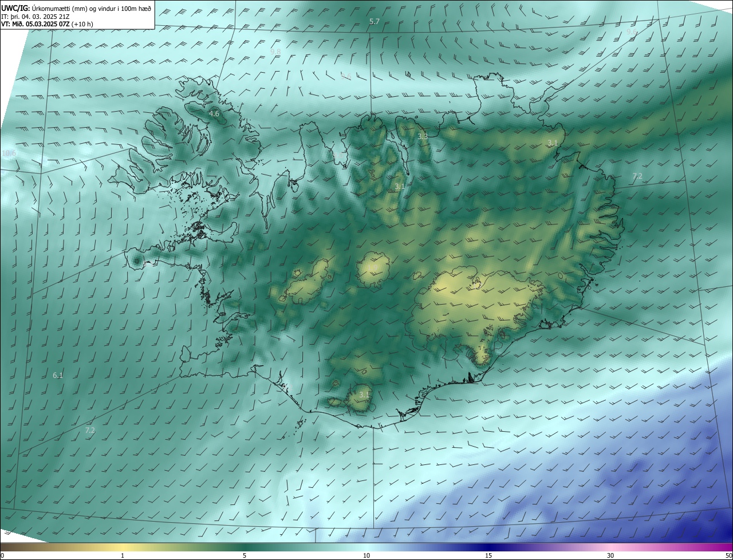Click the 7.2 label off the east coast
The width and height of the screenshot is (733, 560).
pos(637,176)
